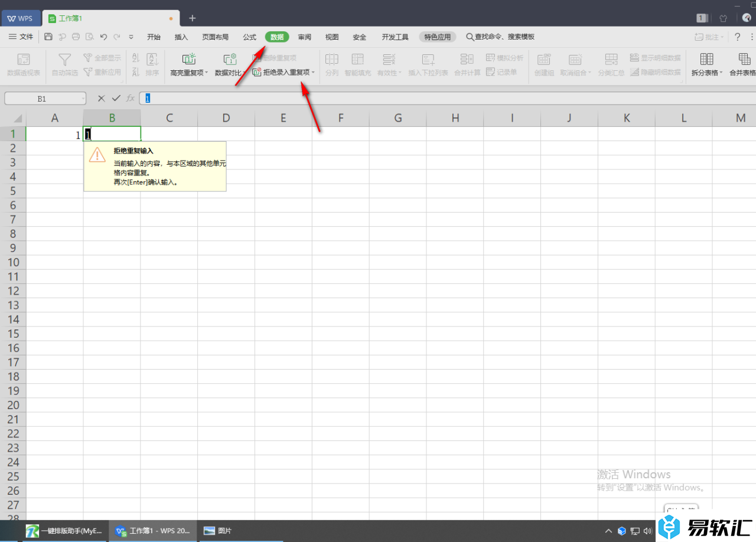
Task: Select the 数据 tab
Action: point(277,37)
